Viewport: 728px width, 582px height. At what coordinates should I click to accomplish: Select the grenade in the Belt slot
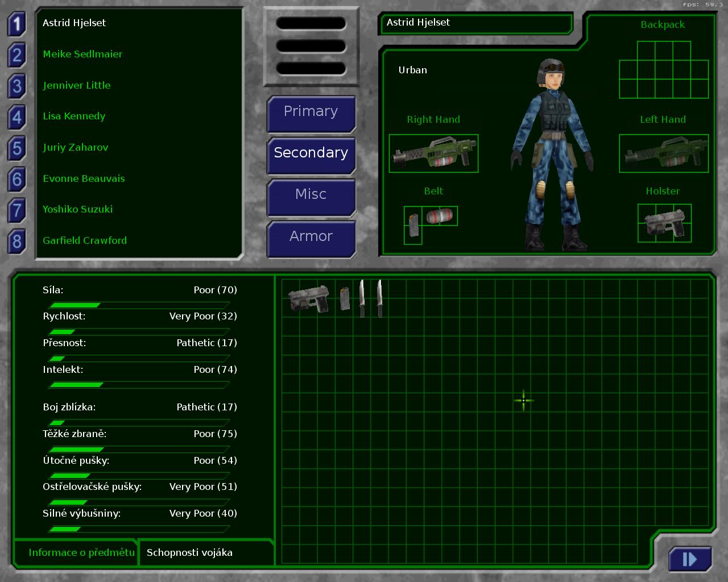click(440, 216)
